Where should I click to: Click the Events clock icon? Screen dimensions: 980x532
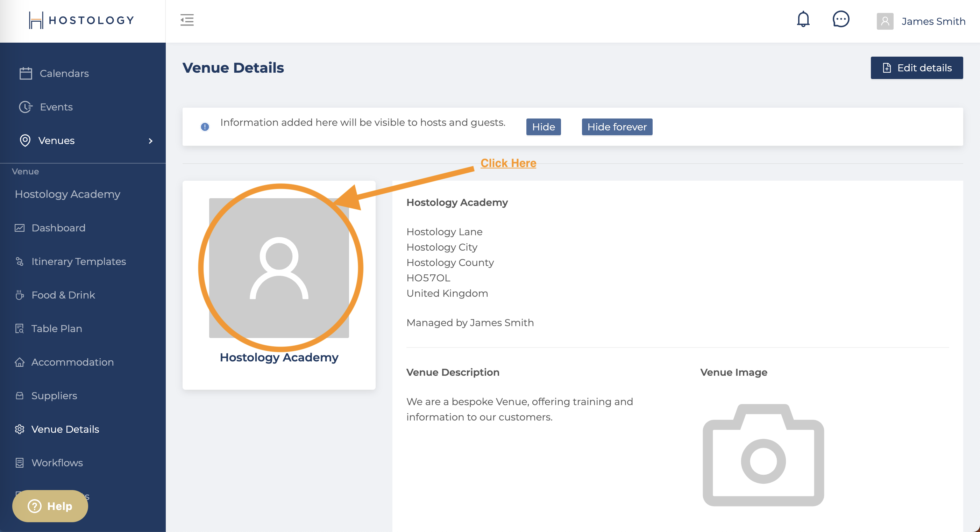pos(26,107)
